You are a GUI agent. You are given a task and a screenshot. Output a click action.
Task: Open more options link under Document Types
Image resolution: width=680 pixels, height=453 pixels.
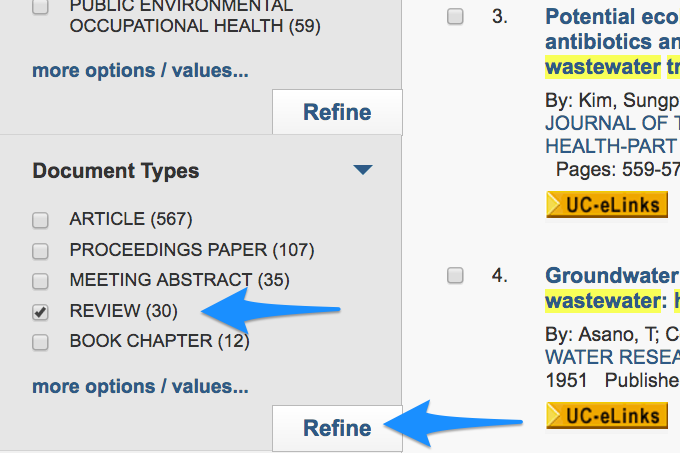coord(141,386)
